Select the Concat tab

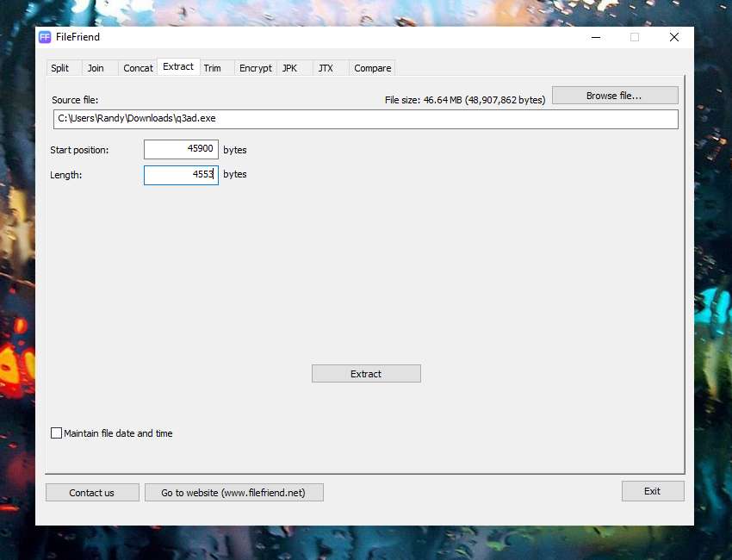138,68
